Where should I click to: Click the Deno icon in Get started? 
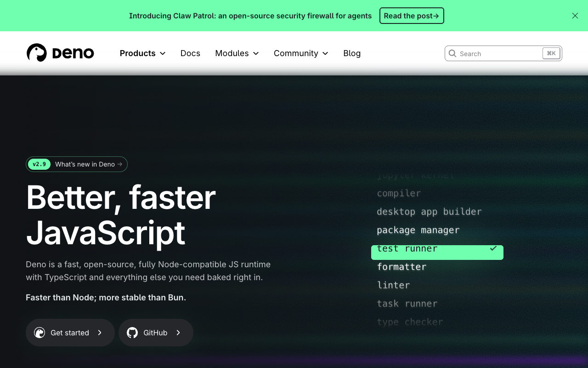point(40,333)
